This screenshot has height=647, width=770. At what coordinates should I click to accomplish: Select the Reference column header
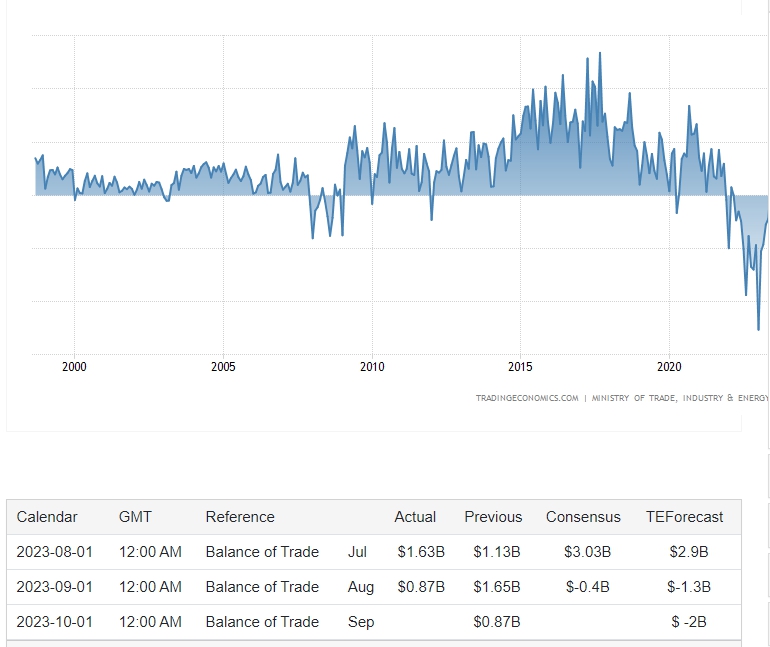click(x=240, y=517)
